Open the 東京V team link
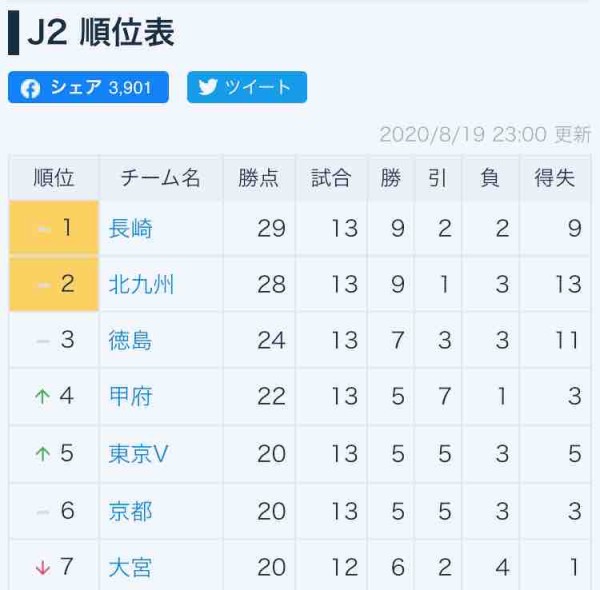This screenshot has height=590, width=600. 139,454
